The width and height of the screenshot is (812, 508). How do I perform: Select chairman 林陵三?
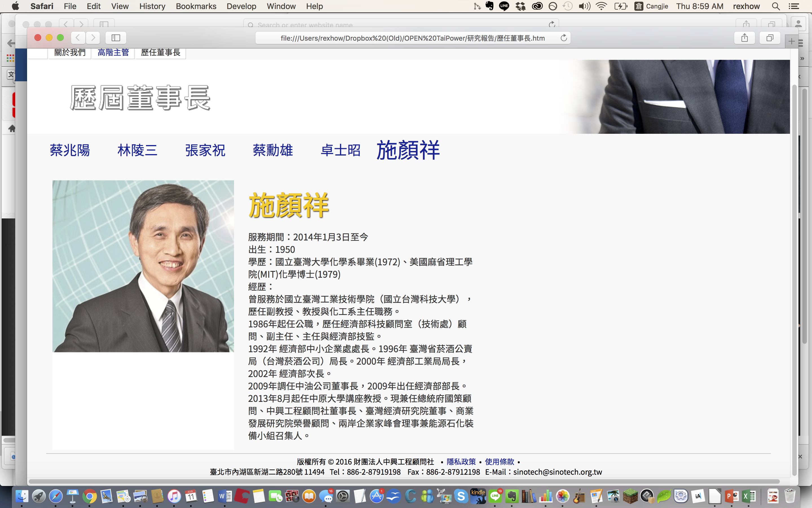click(x=138, y=150)
